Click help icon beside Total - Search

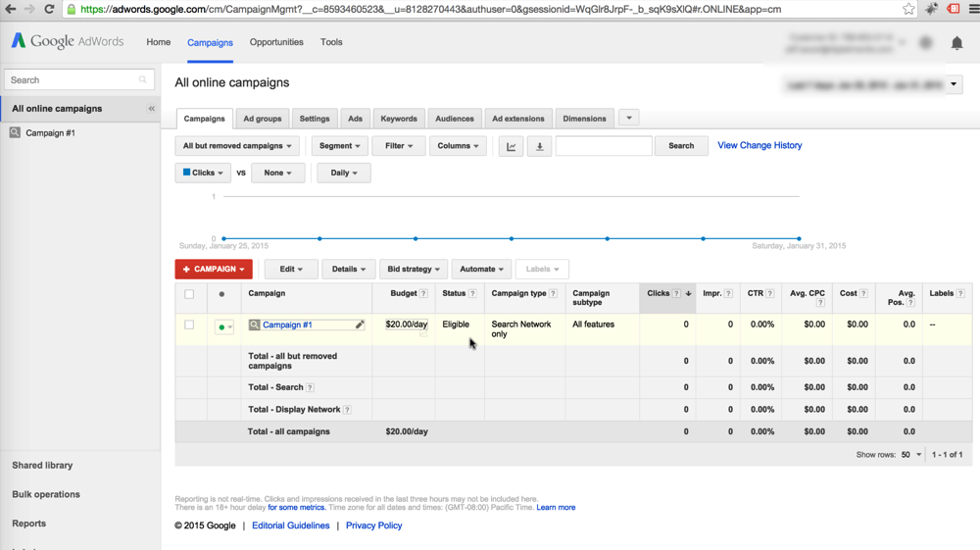point(310,387)
